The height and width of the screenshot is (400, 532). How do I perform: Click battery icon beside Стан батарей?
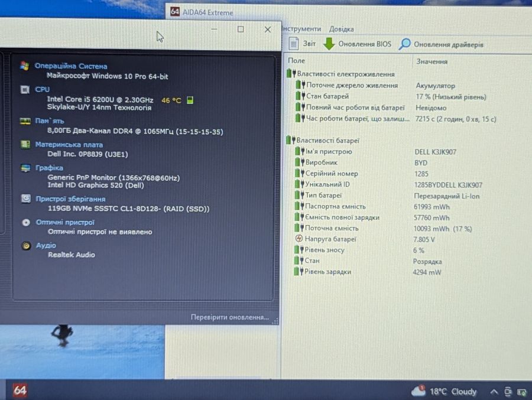300,96
